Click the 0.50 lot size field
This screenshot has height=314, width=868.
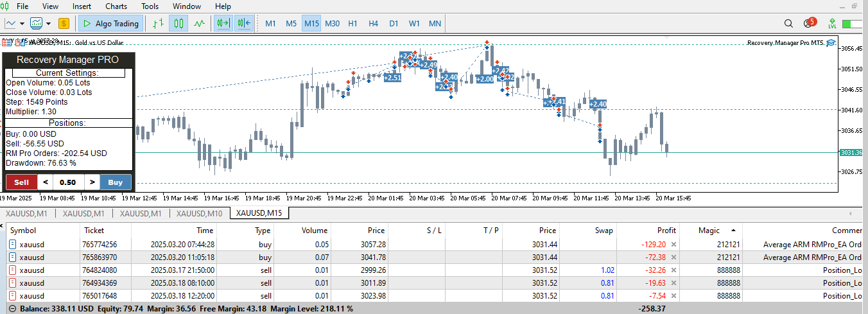68,182
